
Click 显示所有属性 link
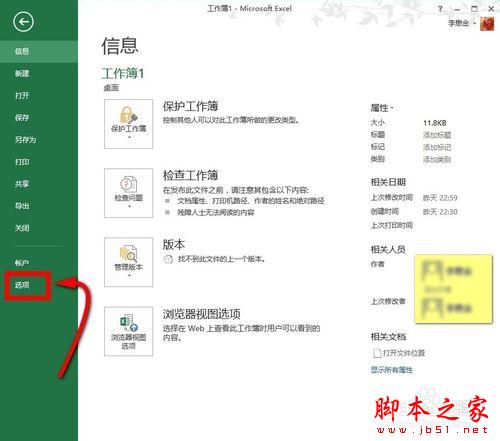[x=392, y=370]
